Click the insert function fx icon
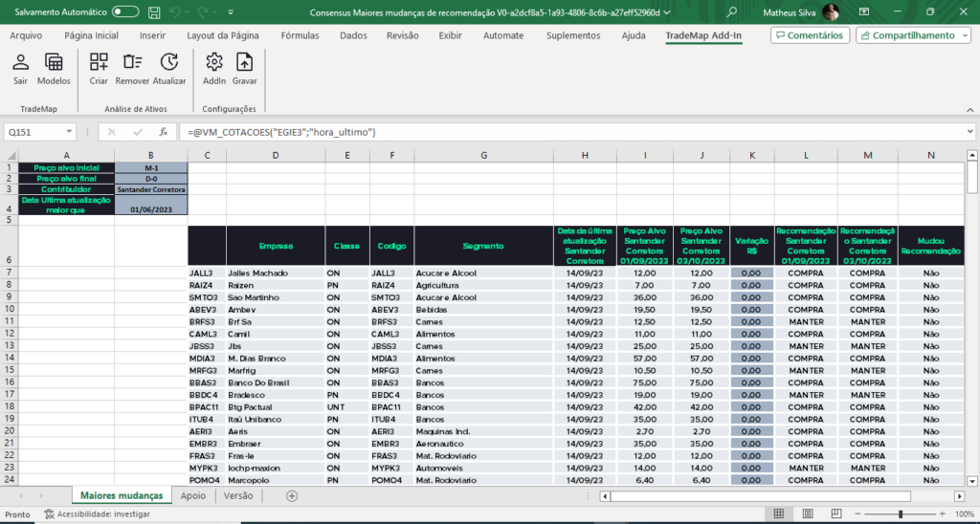980x524 pixels. [x=163, y=132]
